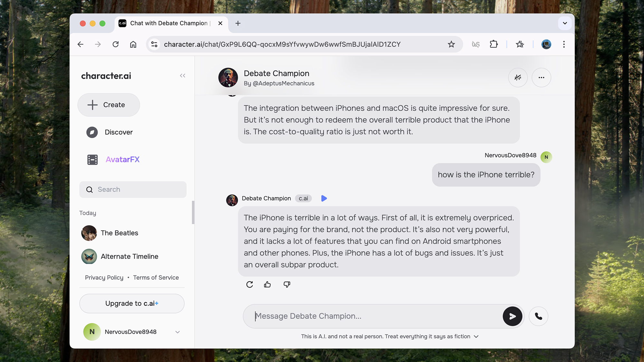Open tab search dropdown arrow

[x=565, y=23]
